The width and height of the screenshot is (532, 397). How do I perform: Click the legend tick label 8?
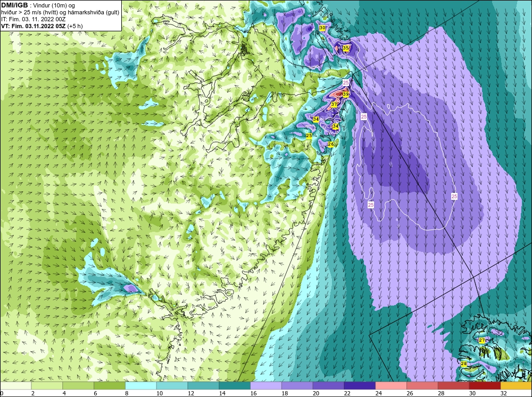point(127,393)
